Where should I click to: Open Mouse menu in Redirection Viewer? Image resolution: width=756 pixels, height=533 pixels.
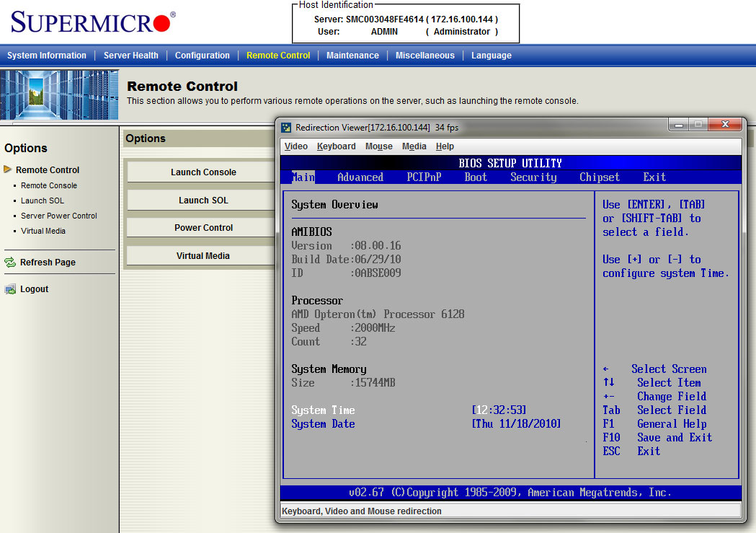click(x=379, y=146)
